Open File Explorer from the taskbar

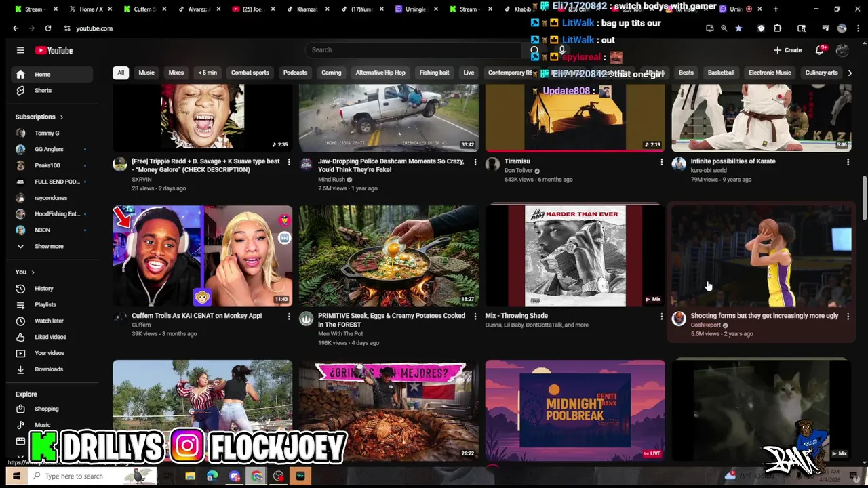[x=191, y=476]
